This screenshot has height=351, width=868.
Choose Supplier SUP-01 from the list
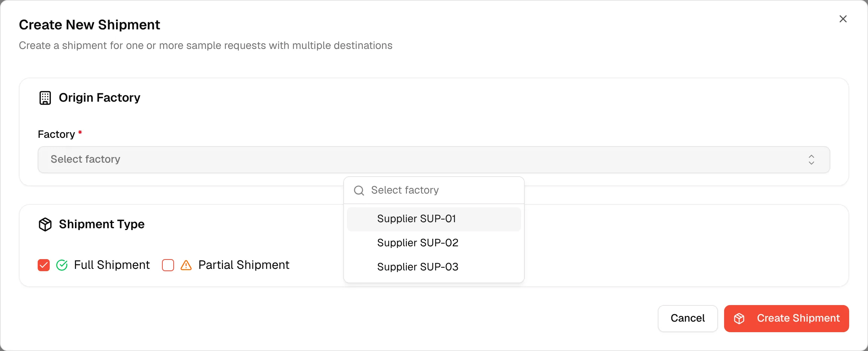[x=434, y=219]
